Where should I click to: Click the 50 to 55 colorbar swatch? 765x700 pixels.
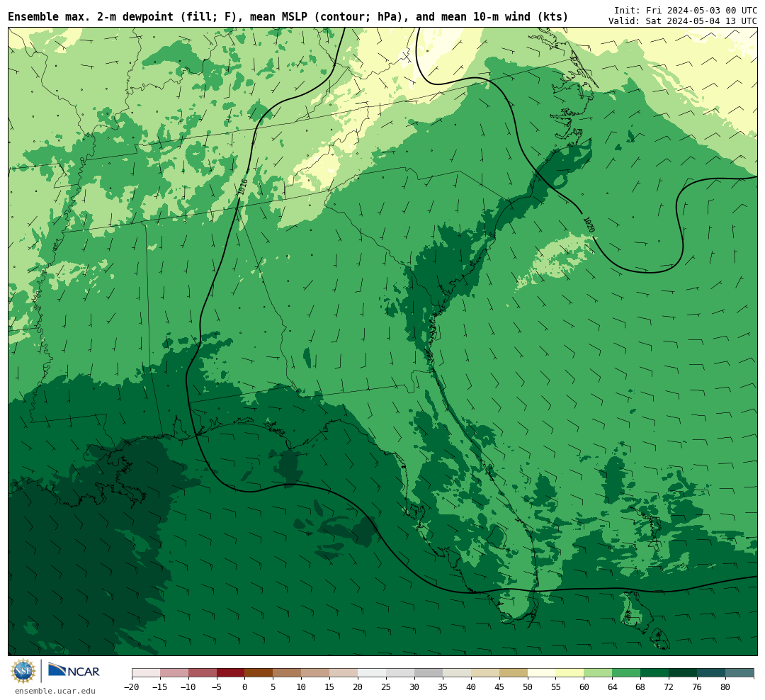tap(542, 673)
